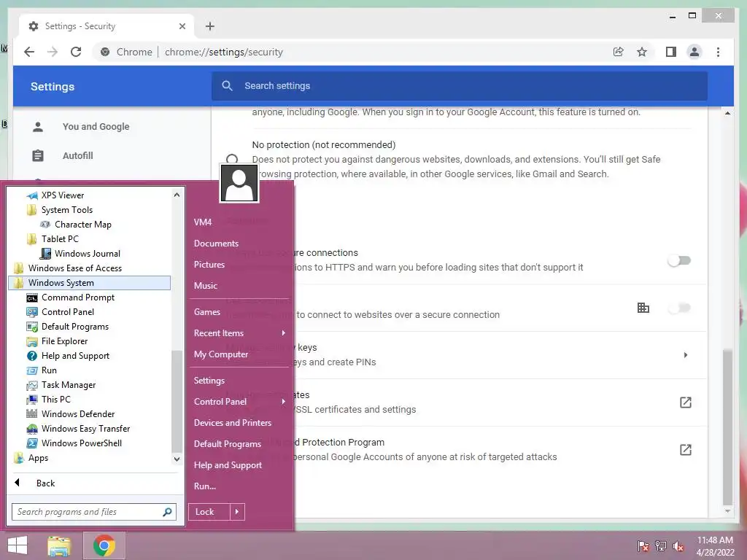Image resolution: width=747 pixels, height=560 pixels.
Task: Open the Chrome three-dot menu
Action: click(x=718, y=52)
